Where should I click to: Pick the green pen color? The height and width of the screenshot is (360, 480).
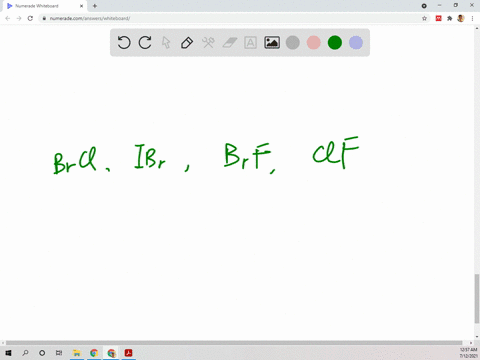click(335, 43)
